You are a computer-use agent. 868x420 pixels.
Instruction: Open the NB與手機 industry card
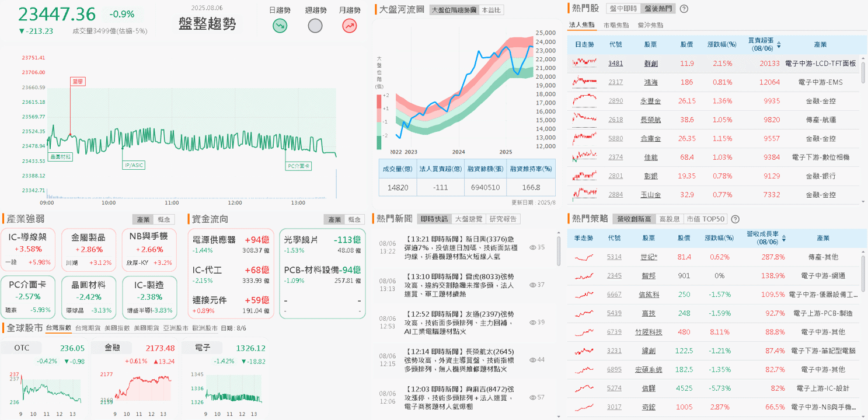tap(149, 250)
